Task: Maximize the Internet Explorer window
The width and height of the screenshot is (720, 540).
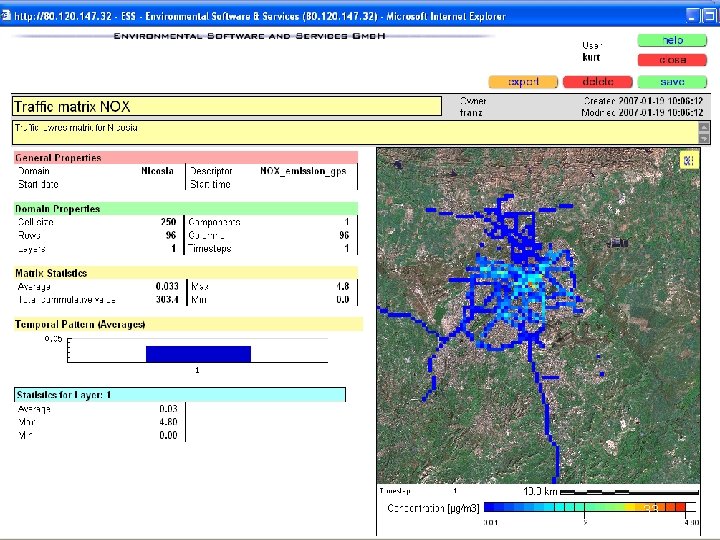Action: click(x=709, y=15)
